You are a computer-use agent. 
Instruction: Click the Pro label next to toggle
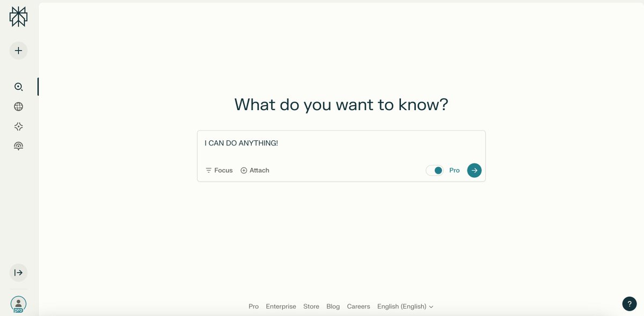[x=455, y=170]
